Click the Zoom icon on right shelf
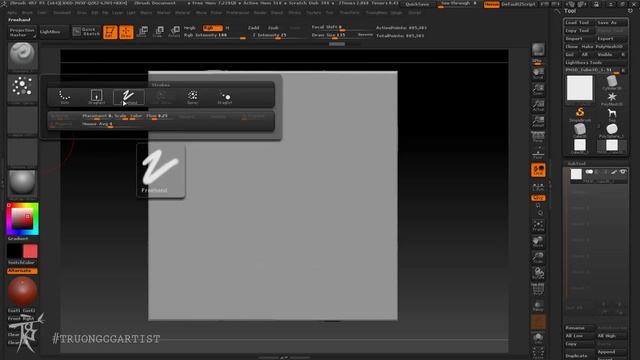This screenshot has width=640, height=360. (538, 89)
